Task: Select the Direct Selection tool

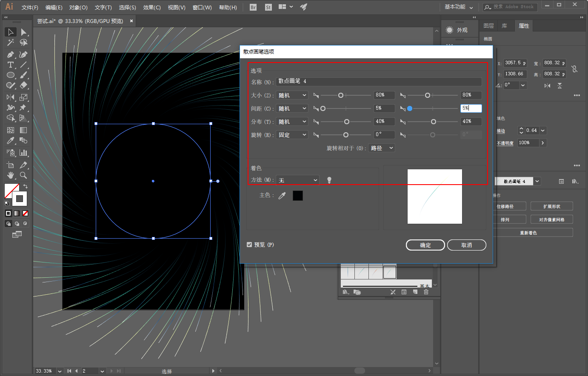Action: [x=23, y=32]
